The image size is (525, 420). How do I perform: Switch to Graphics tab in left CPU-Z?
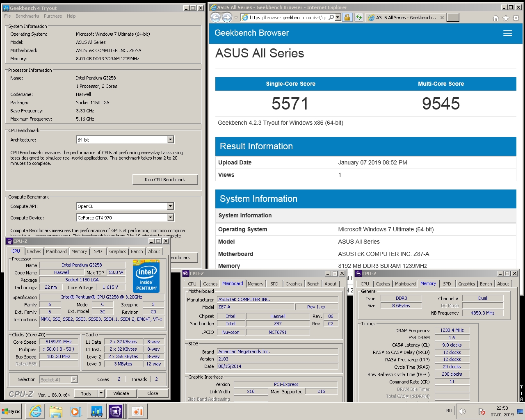tap(118, 251)
